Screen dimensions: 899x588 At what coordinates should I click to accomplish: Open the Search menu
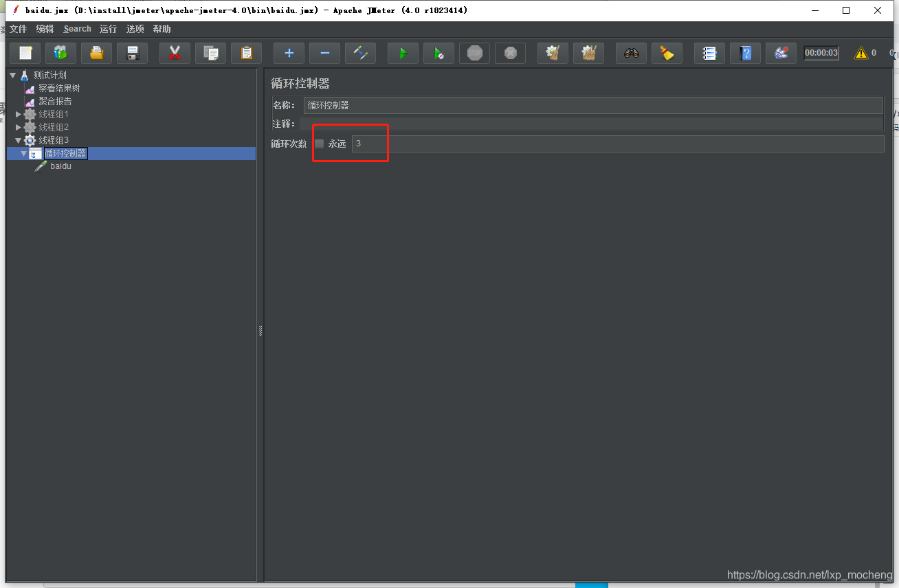pyautogui.click(x=77, y=29)
